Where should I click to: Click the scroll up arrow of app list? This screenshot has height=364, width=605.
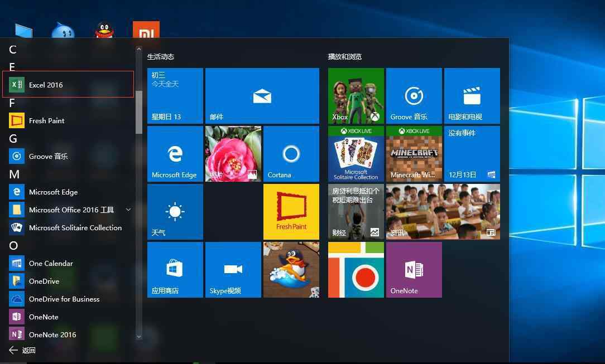tap(139, 49)
